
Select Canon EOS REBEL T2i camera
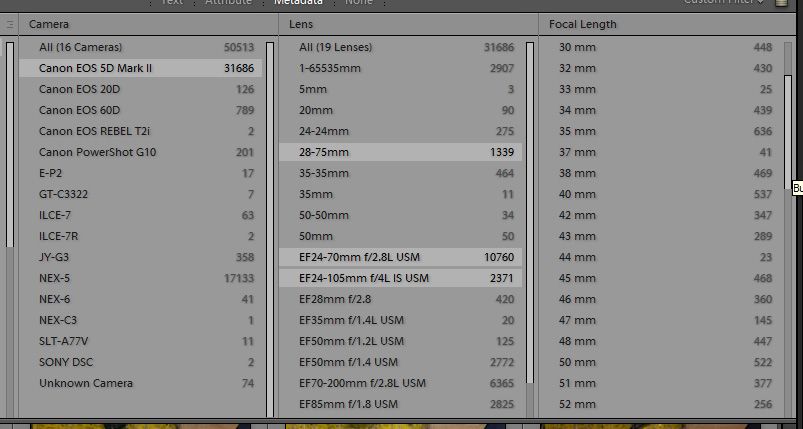coord(140,131)
